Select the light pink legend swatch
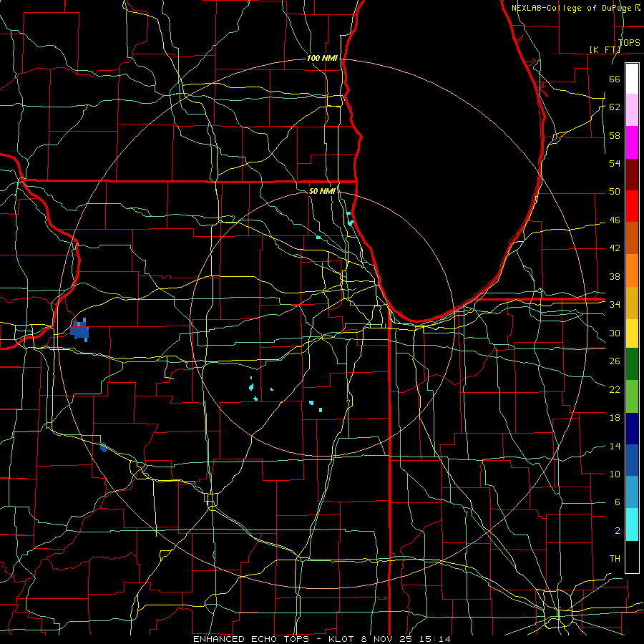The height and width of the screenshot is (644, 644). click(x=632, y=110)
